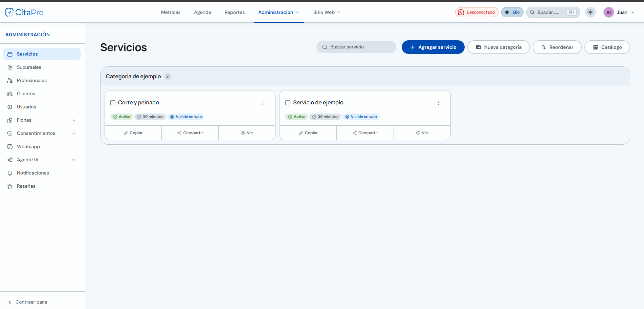Click 30 minutos on Servicio de ejemplo

tap(325, 117)
